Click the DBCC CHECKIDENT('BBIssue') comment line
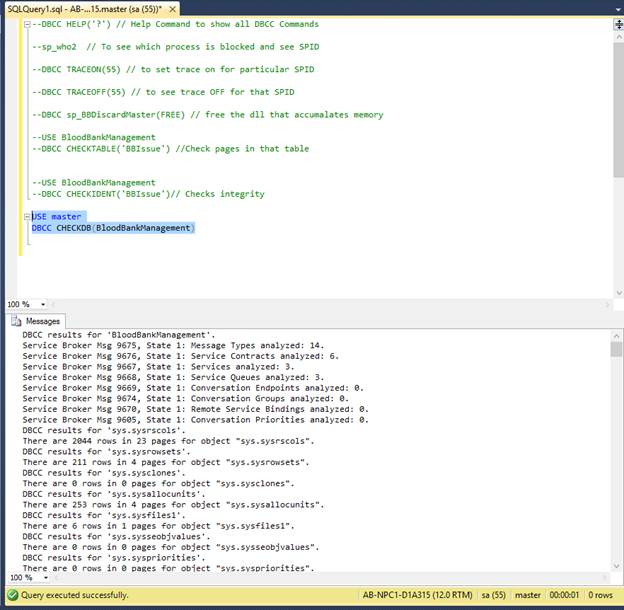Viewport: 624px width, 610px height. [x=148, y=194]
